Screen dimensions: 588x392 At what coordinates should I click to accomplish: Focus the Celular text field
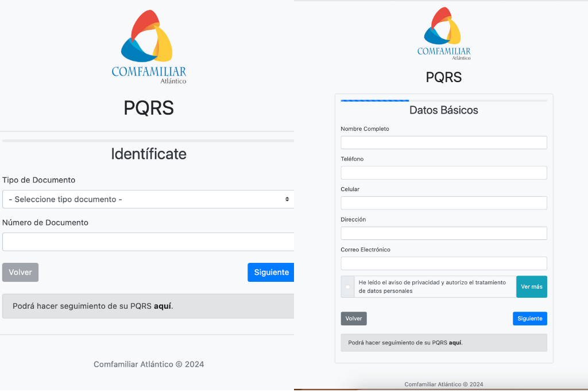point(443,203)
